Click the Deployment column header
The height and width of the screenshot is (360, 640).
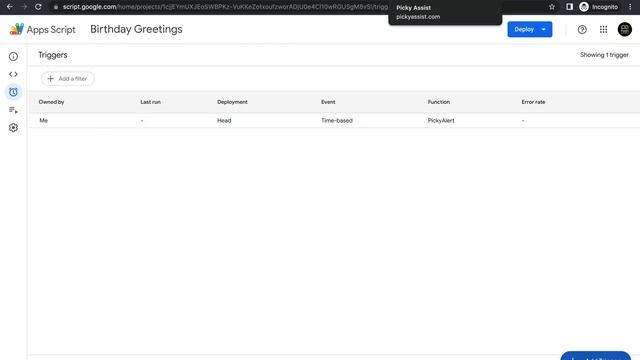[x=232, y=102]
